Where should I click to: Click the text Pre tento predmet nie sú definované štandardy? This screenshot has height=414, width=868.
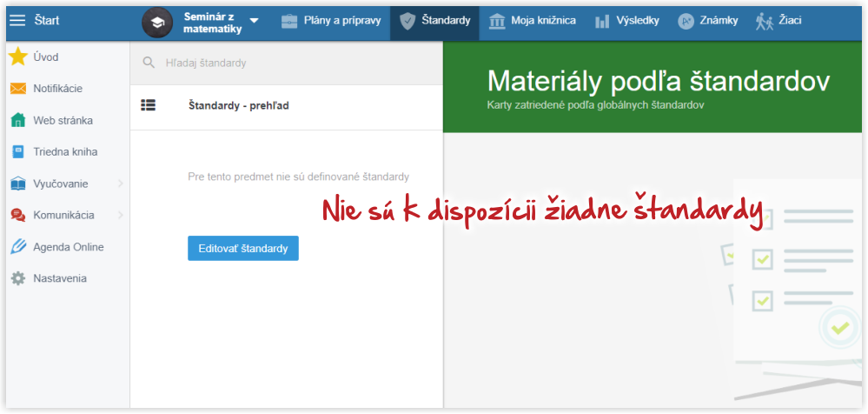click(x=298, y=177)
